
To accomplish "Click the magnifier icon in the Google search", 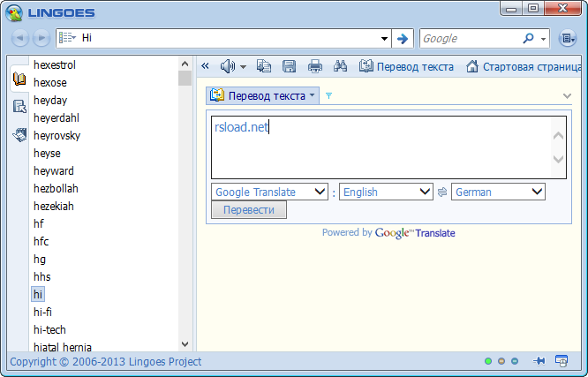I will [528, 38].
